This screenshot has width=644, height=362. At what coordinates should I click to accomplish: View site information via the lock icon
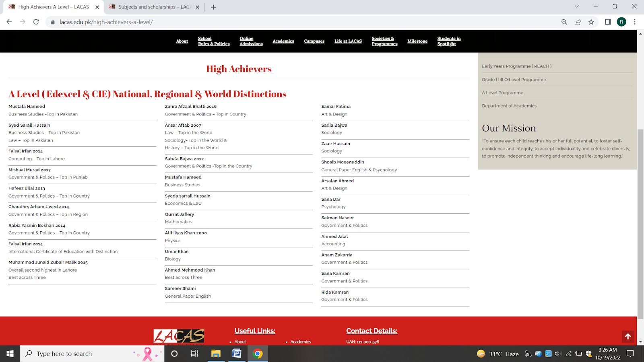52,22
